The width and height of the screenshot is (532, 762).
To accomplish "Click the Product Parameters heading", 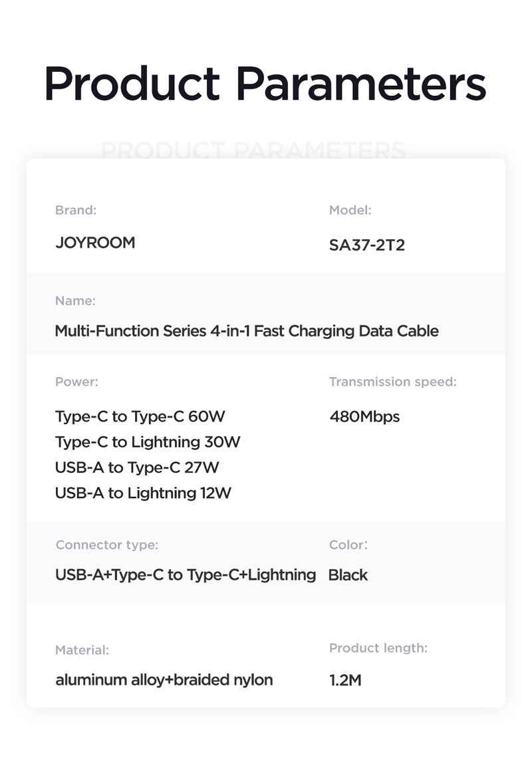I will point(265,84).
